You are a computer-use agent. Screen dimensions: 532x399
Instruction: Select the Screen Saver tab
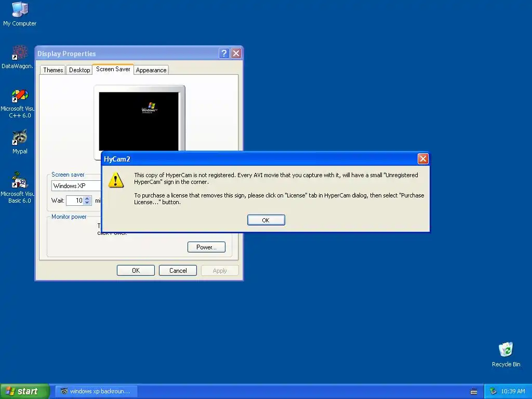pos(113,69)
